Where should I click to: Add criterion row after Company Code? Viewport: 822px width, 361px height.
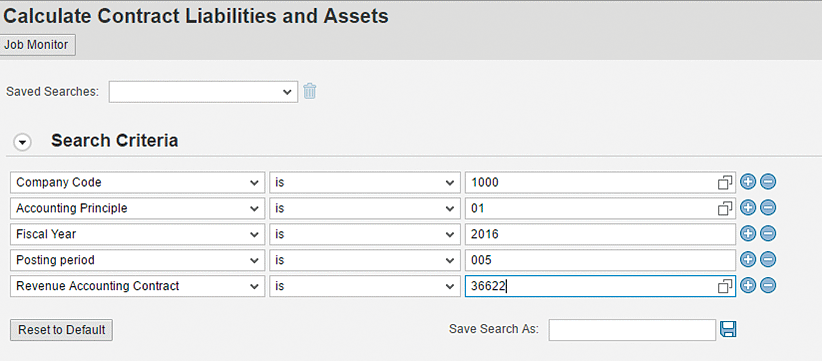pos(748,182)
